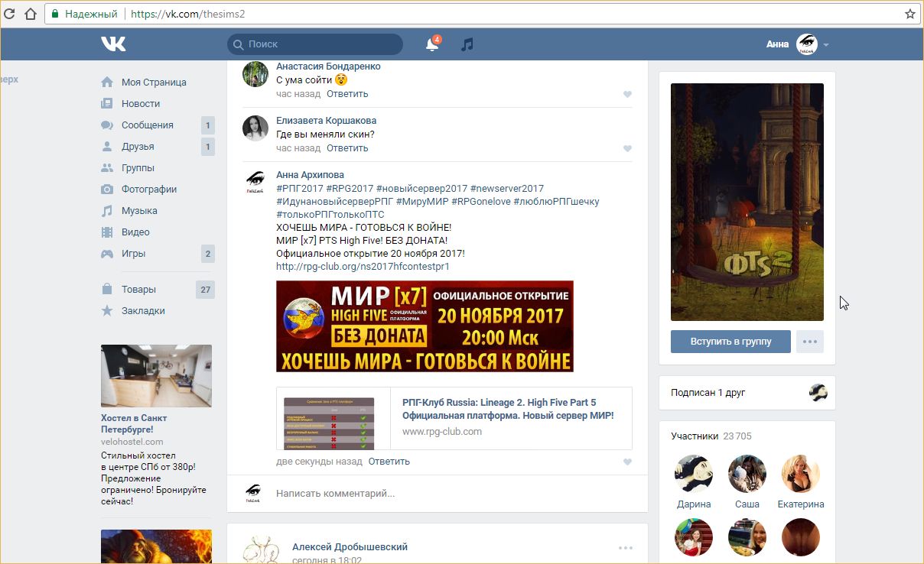The width and height of the screenshot is (924, 564).
Task: Open the Игры sidebar icon
Action: tap(108, 254)
